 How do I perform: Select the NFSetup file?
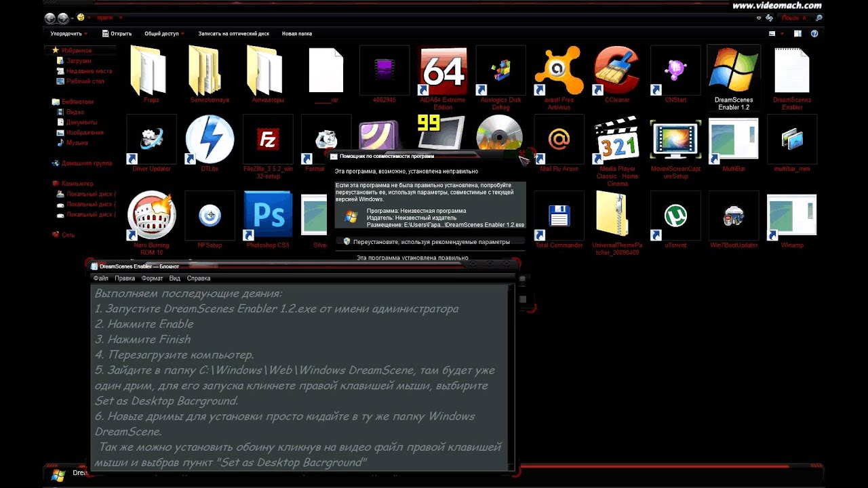point(210,218)
